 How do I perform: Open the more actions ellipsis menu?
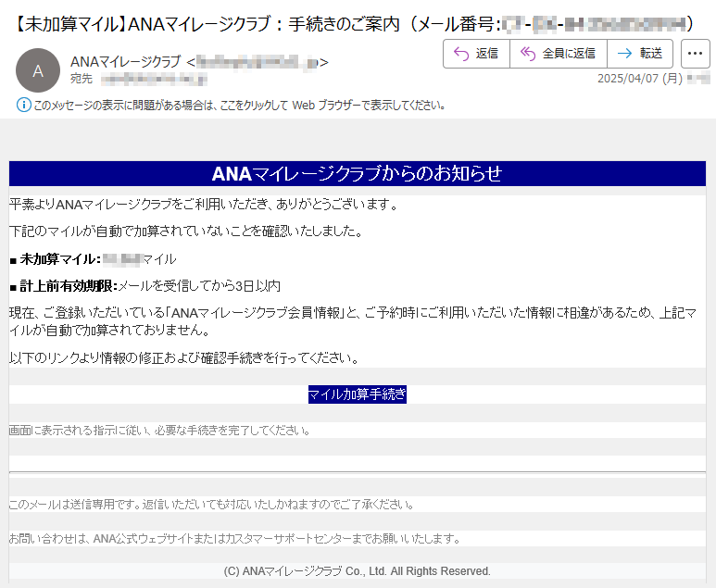(695, 54)
